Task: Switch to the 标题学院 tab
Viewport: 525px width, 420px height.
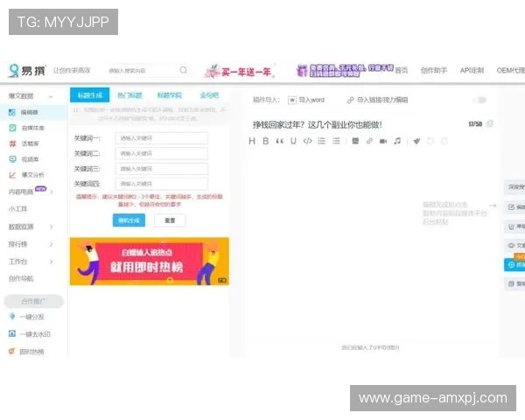Action: pyautogui.click(x=170, y=95)
